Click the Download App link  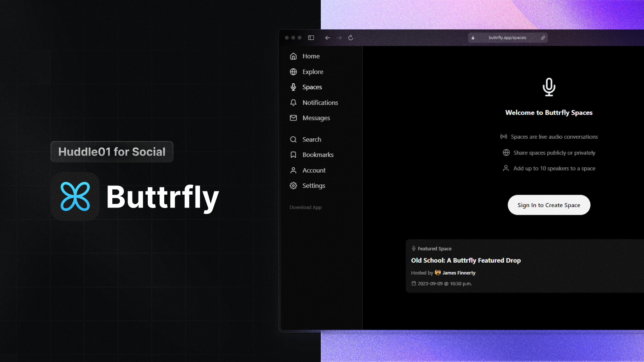coord(305,208)
